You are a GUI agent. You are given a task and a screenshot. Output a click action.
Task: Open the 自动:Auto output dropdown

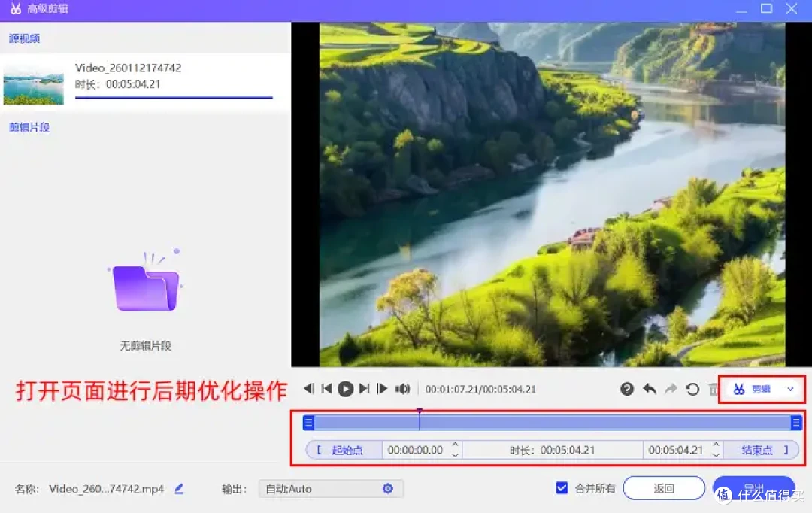tap(330, 489)
